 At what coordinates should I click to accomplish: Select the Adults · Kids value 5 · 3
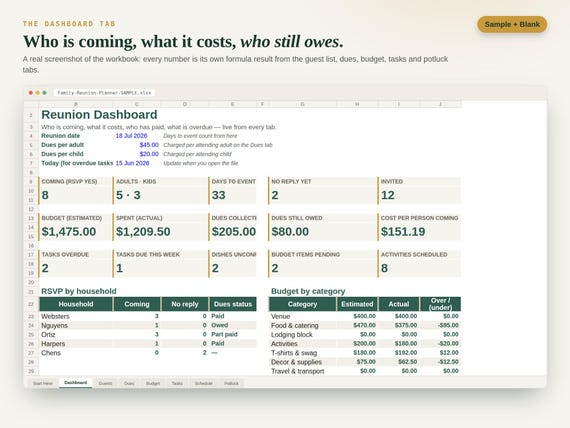(128, 195)
